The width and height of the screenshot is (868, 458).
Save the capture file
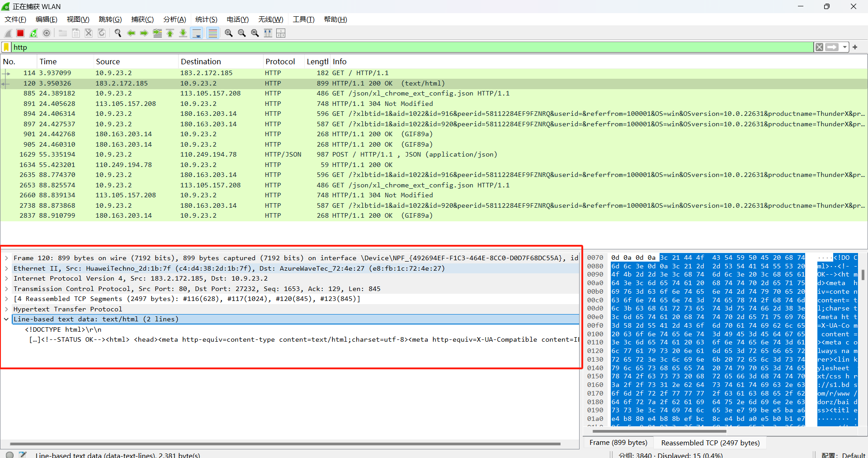click(76, 33)
